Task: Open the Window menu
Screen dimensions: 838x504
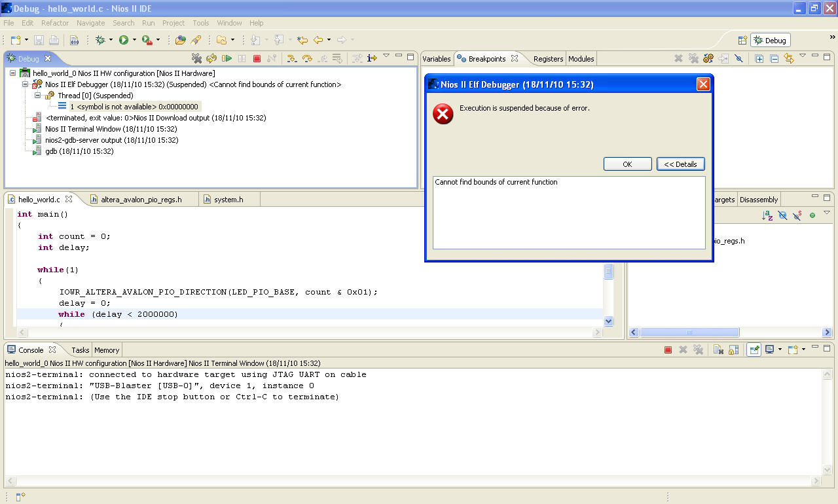Action: coord(229,23)
